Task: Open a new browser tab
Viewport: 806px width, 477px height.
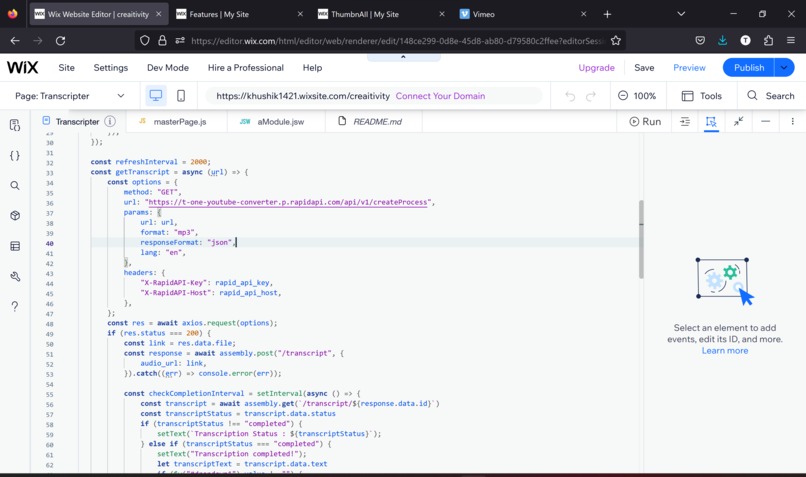Action: click(x=607, y=14)
